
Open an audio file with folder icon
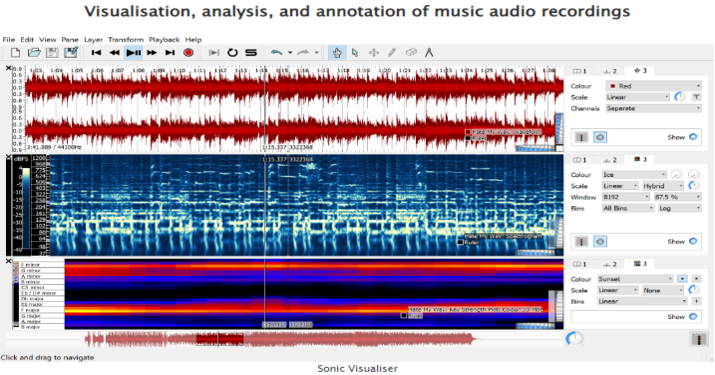[34, 52]
